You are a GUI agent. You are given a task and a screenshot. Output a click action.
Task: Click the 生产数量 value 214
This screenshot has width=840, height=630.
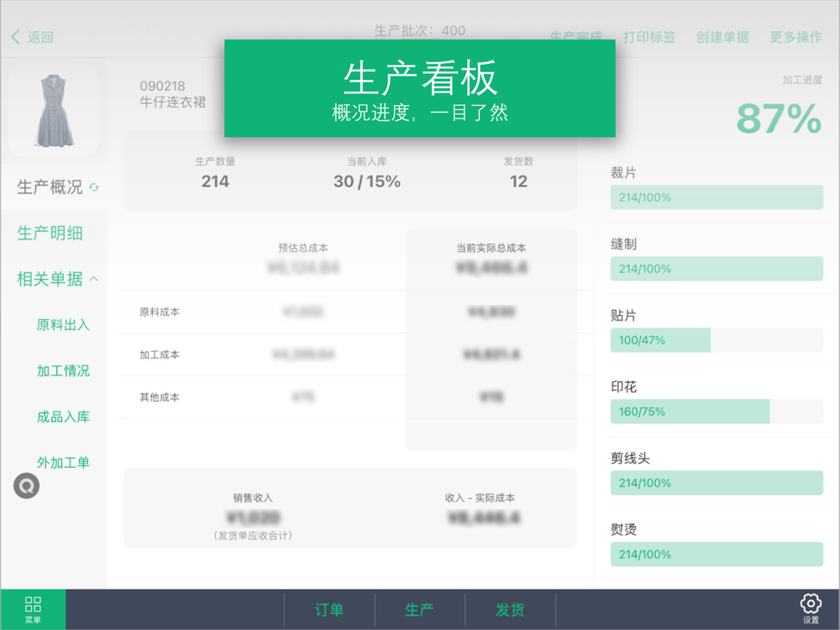[x=215, y=181]
